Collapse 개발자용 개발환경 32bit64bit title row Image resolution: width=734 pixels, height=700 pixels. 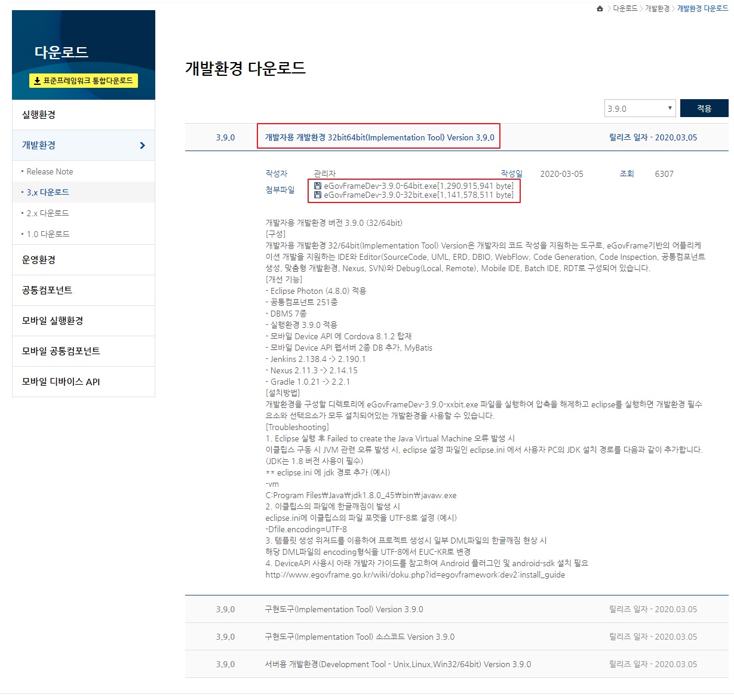point(379,137)
